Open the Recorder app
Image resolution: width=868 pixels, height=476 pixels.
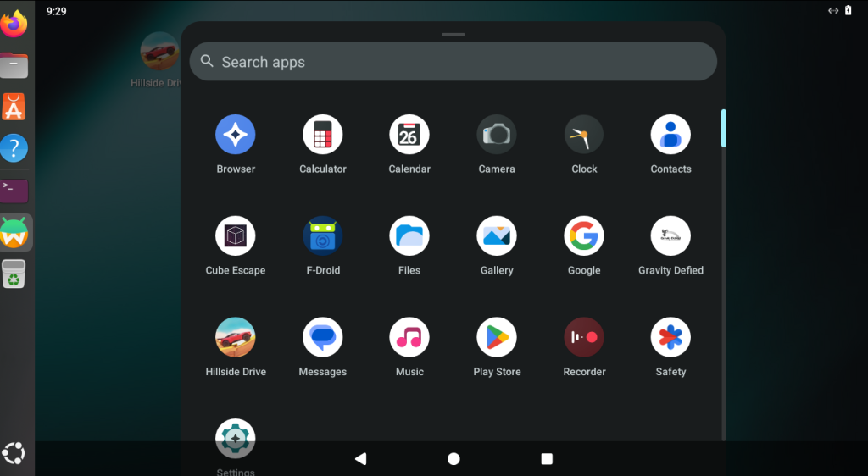pos(584,338)
